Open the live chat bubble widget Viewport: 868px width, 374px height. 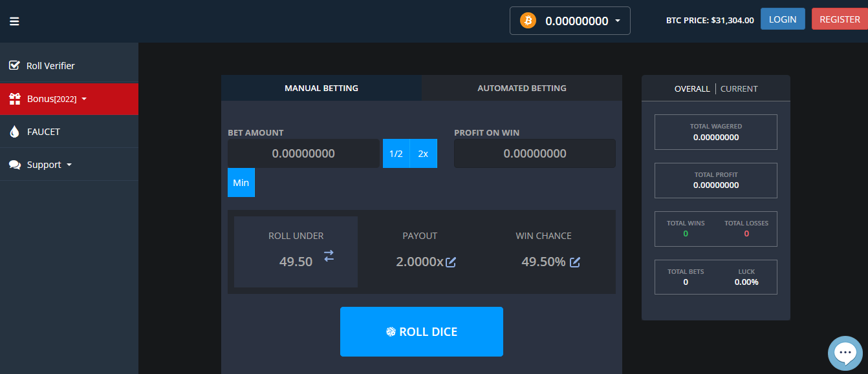[845, 353]
